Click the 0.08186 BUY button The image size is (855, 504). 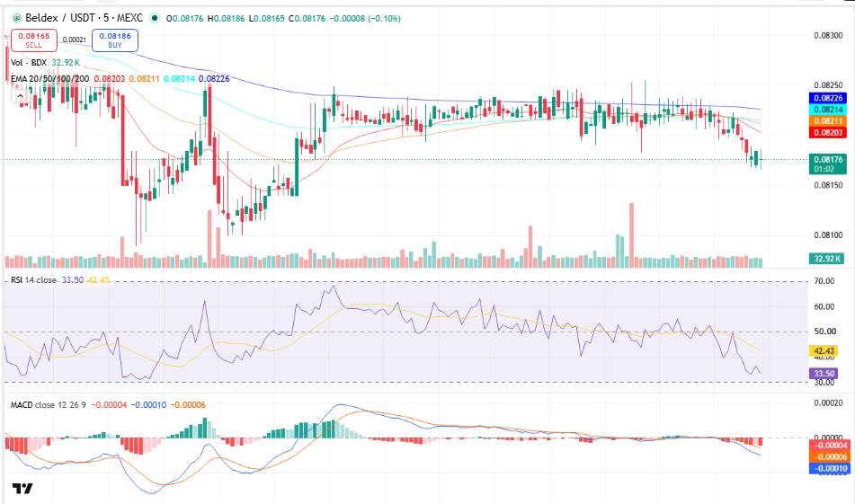(x=115, y=40)
